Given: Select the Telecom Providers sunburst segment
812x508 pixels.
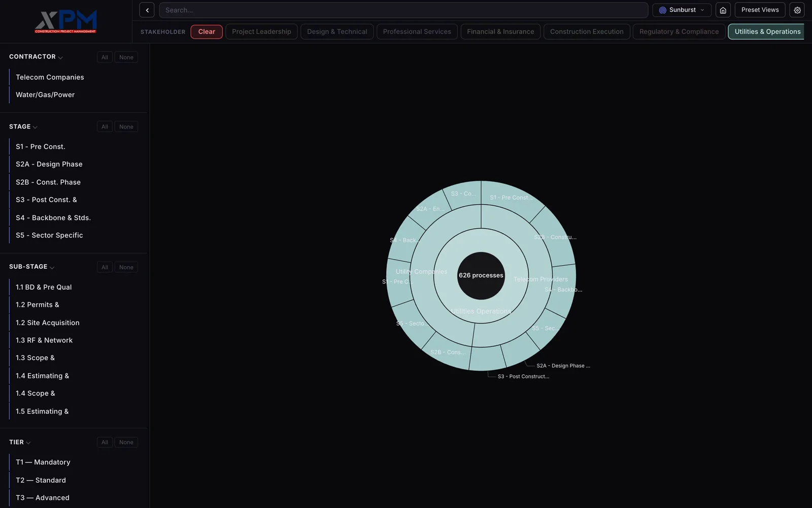Looking at the screenshot, I should click(x=540, y=279).
